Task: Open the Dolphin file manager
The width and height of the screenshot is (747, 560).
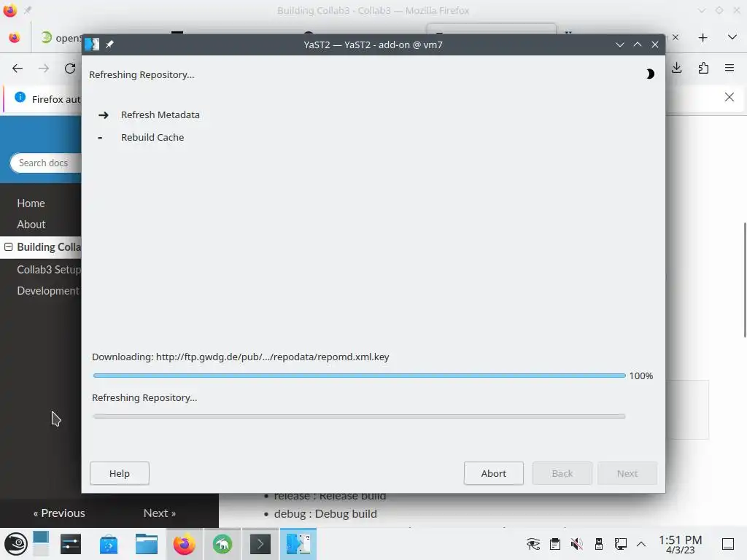Action: click(146, 544)
